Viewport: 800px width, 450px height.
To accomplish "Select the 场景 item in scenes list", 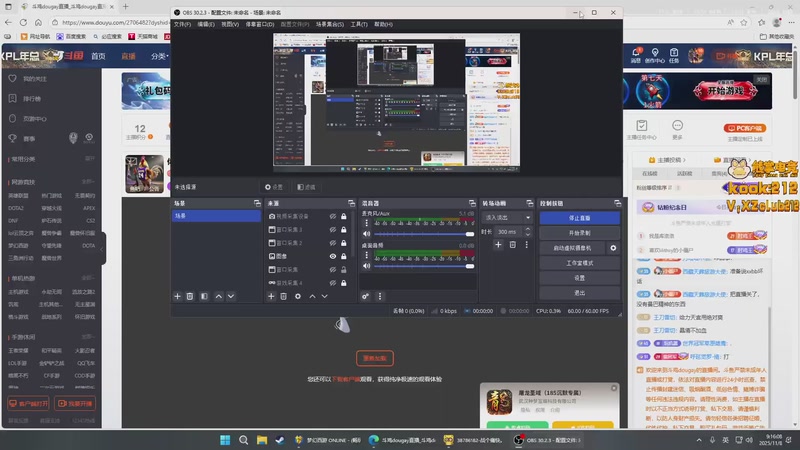I will pyautogui.click(x=216, y=216).
